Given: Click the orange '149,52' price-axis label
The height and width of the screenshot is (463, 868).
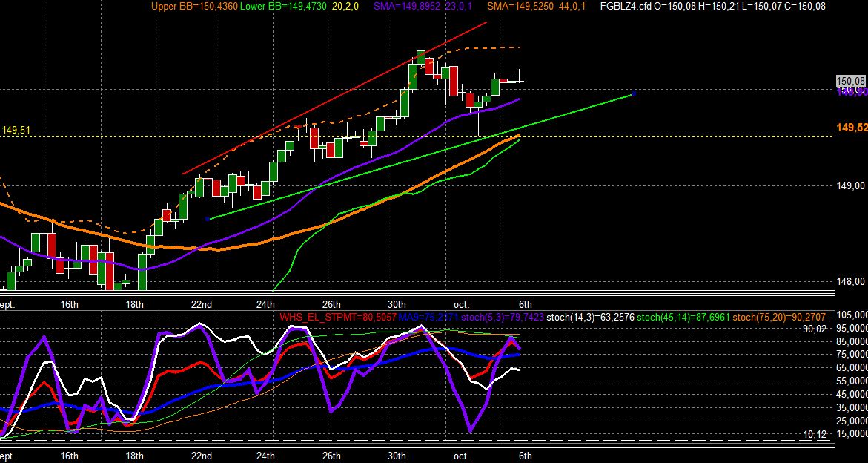Looking at the screenshot, I should [x=852, y=128].
